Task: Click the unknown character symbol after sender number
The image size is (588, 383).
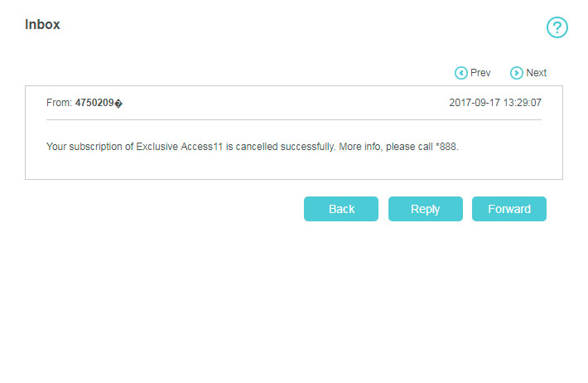Action: pos(118,104)
